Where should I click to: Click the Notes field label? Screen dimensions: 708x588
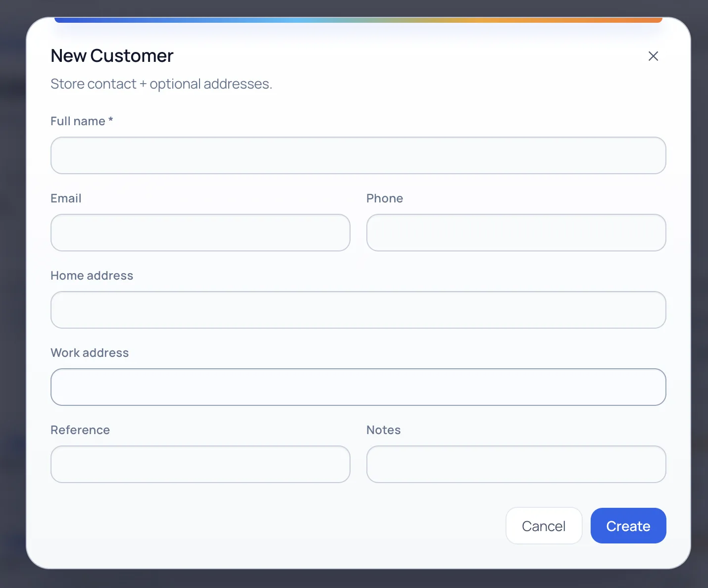[383, 430]
